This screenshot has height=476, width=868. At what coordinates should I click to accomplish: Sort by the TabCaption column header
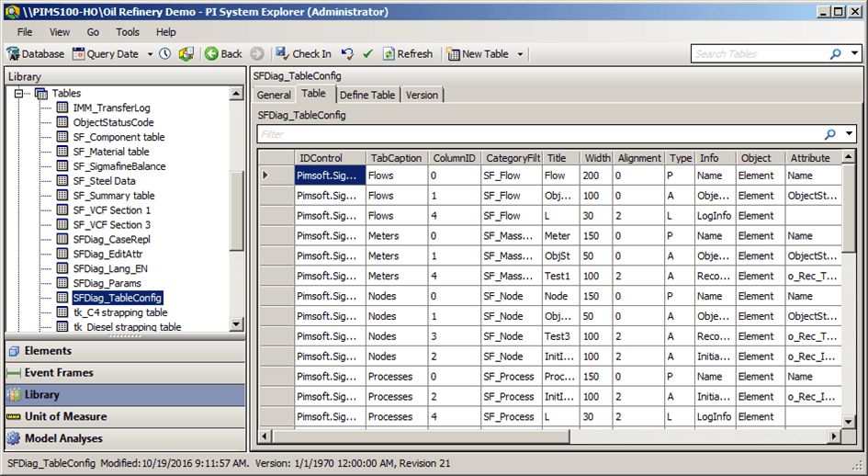tap(397, 158)
